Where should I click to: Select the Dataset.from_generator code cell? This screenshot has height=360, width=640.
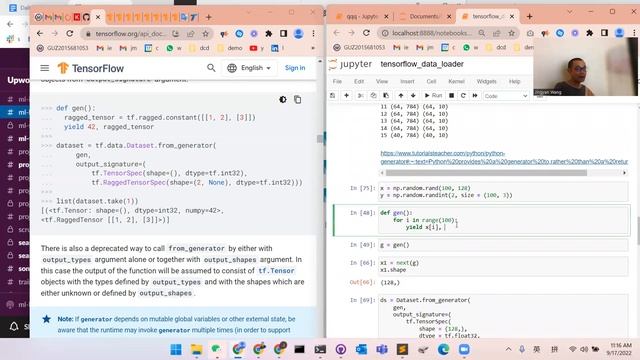pyautogui.click(x=503, y=317)
